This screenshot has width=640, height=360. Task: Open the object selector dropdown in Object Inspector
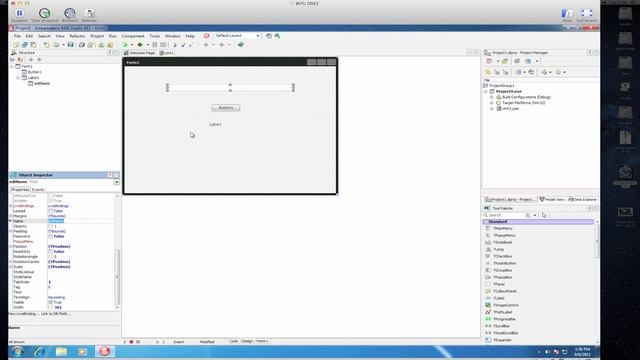[117, 182]
